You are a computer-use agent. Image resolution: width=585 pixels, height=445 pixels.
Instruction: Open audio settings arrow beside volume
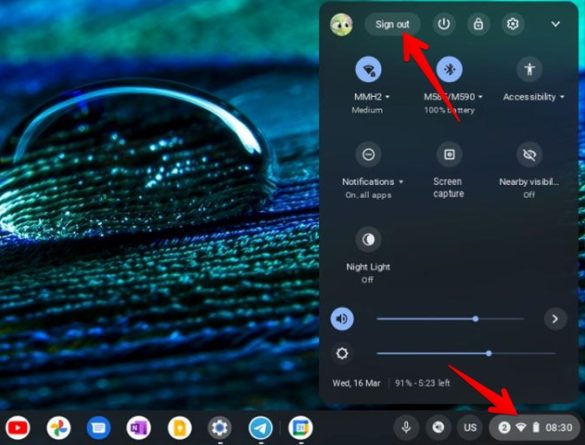[555, 319]
